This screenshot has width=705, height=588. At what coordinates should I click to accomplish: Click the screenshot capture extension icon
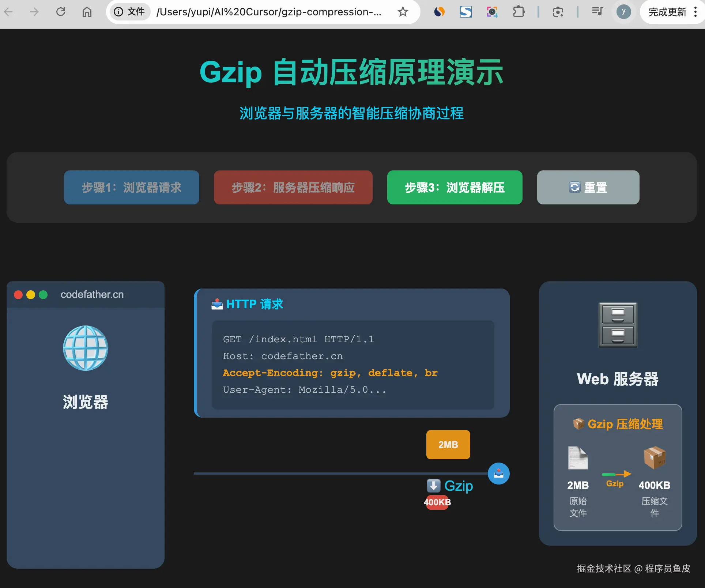pyautogui.click(x=492, y=12)
